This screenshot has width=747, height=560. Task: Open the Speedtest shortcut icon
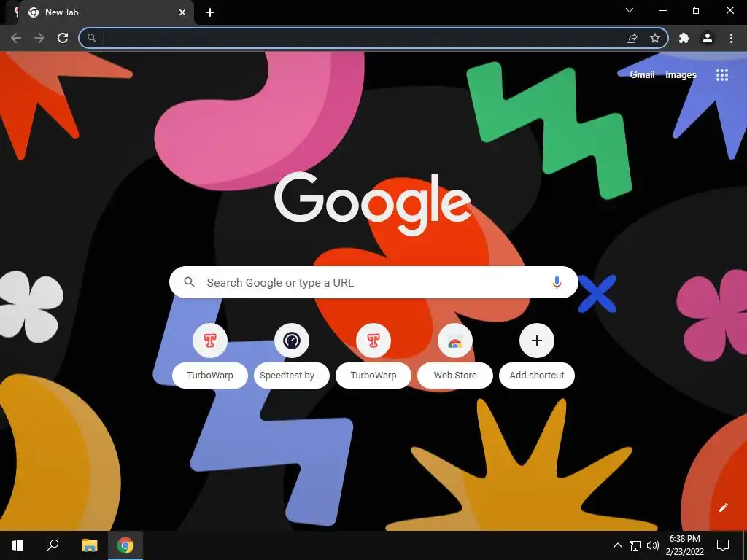click(x=292, y=341)
